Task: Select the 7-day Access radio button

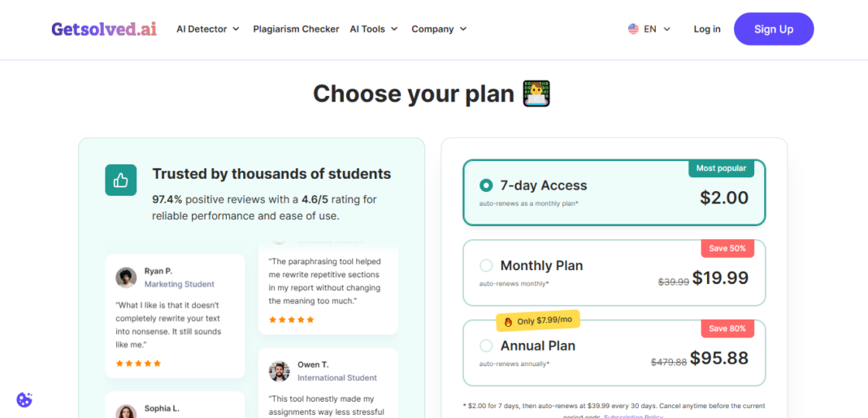Action: pos(486,185)
